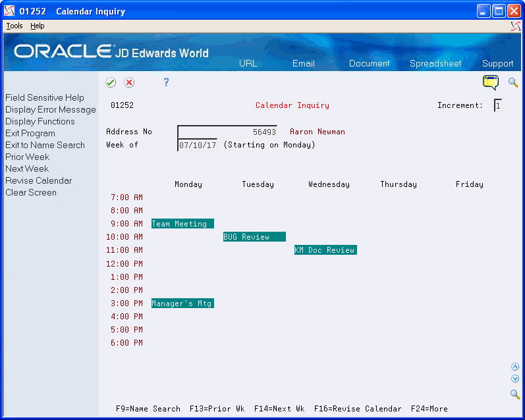Select Display Error Message in sidebar
Viewport: 525px width, 420px height.
(x=51, y=110)
